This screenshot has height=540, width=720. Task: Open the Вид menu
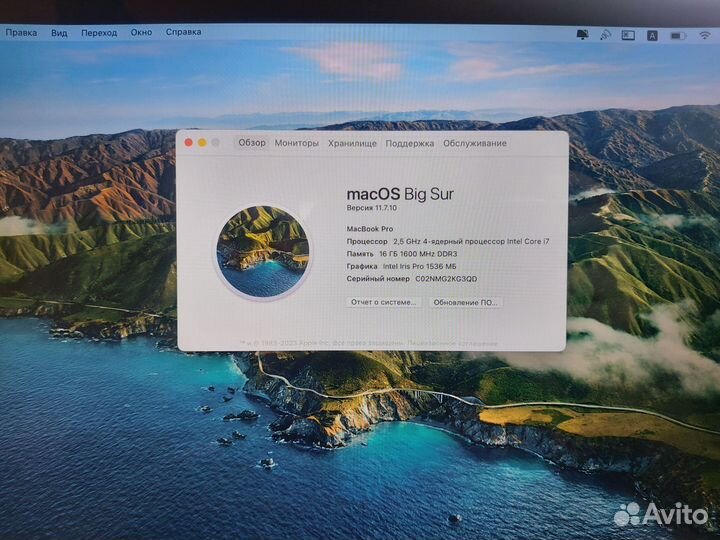(x=59, y=33)
